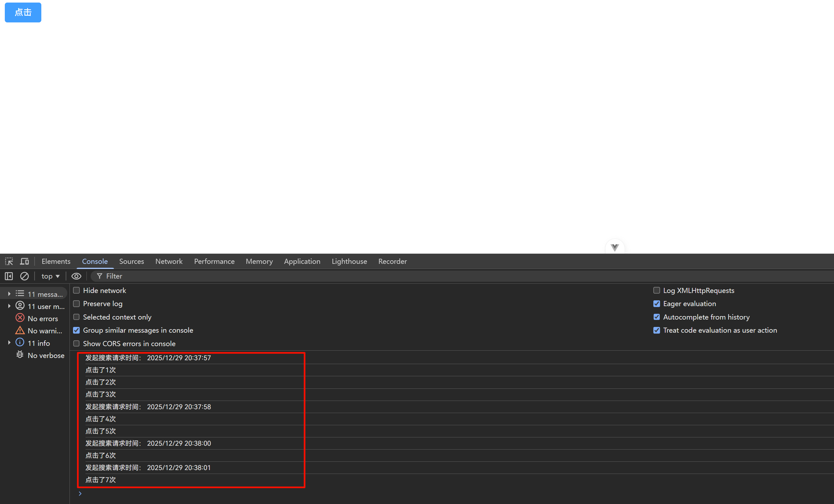The width and height of the screenshot is (834, 504).
Task: Click the live expression eye icon
Action: click(76, 276)
